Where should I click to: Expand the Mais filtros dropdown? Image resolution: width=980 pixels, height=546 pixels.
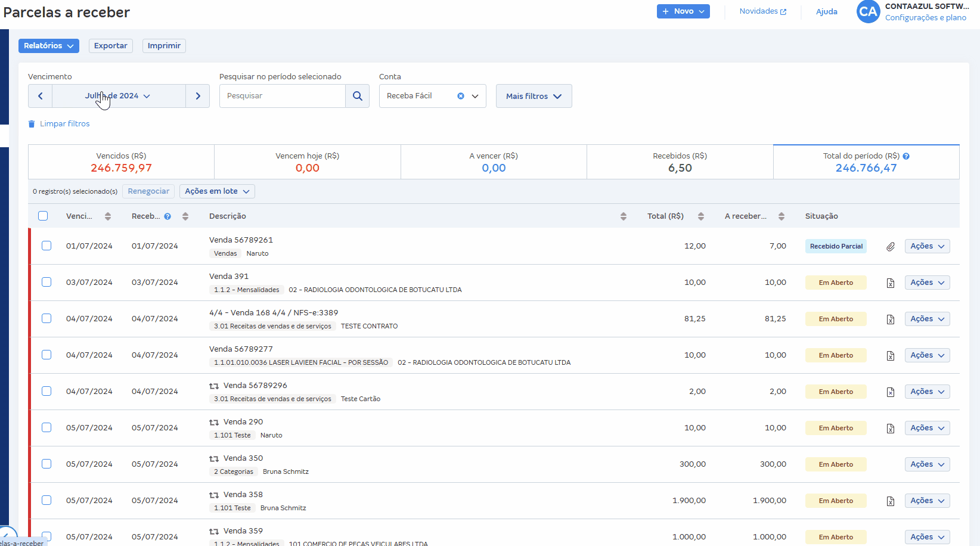(534, 96)
